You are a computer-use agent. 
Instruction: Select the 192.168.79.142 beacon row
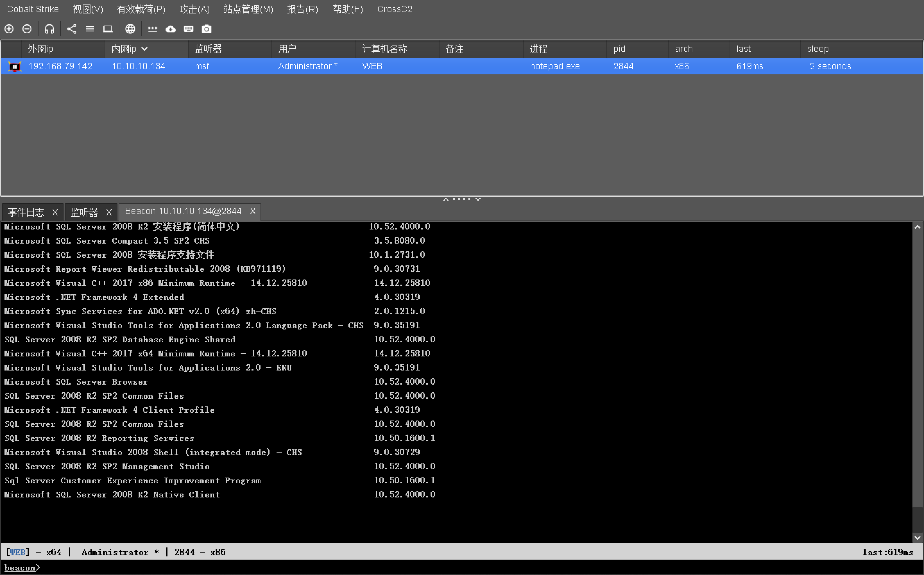tap(61, 66)
